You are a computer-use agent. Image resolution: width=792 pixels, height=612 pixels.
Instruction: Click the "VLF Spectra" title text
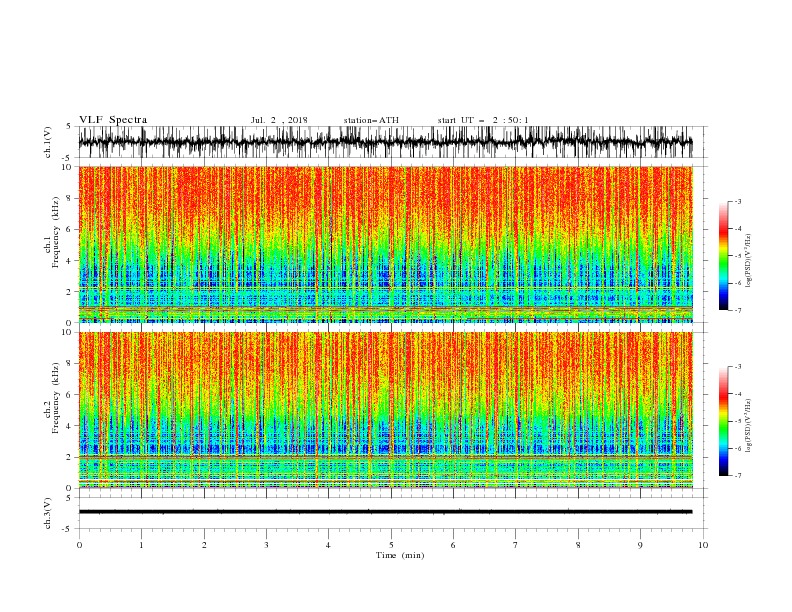[113, 120]
